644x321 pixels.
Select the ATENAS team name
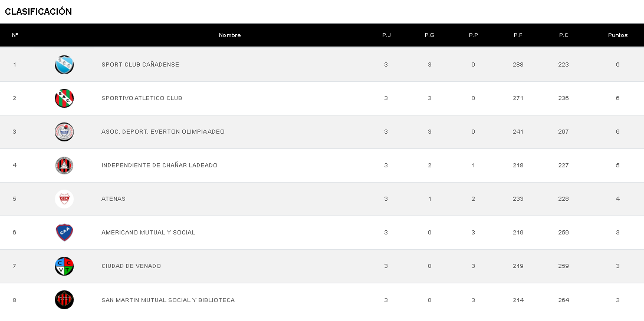click(113, 199)
